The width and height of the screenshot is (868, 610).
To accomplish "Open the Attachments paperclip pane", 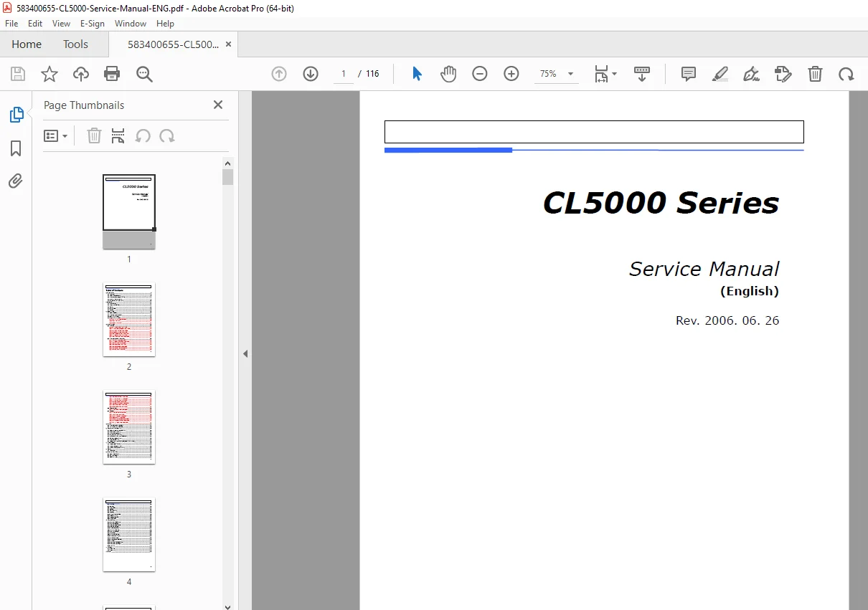I will 16,181.
